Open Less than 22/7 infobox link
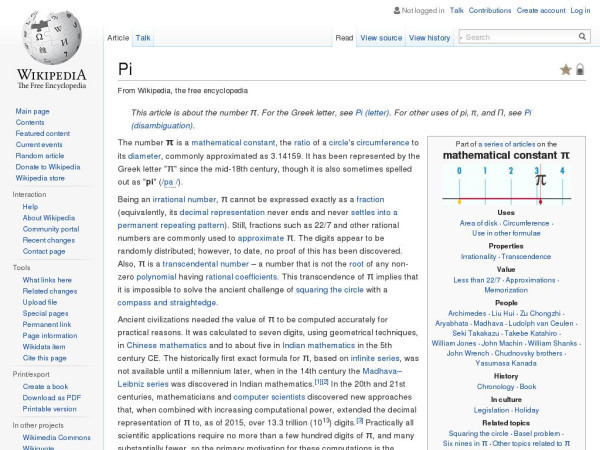The image size is (600, 450). [x=477, y=280]
